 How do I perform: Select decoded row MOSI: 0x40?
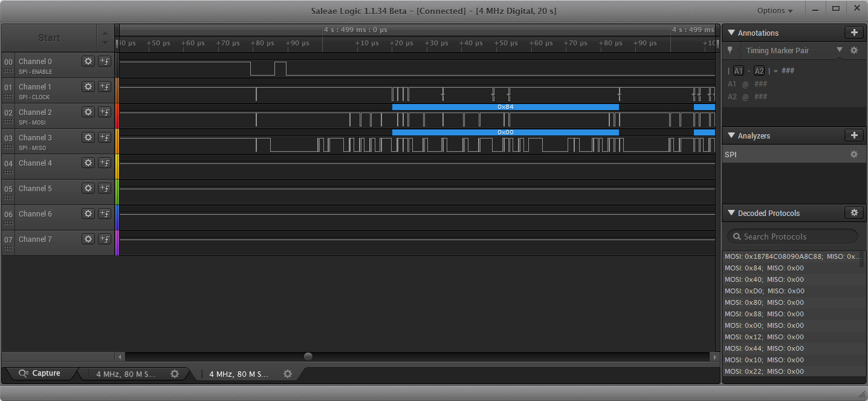(791, 279)
